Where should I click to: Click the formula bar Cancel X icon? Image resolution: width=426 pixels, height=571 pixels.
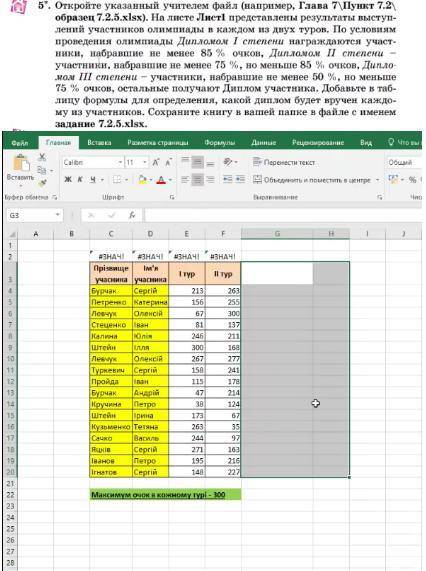click(91, 215)
